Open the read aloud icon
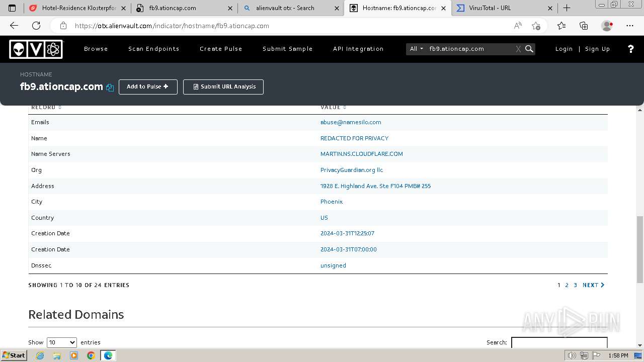The image size is (644, 362). 517,26
